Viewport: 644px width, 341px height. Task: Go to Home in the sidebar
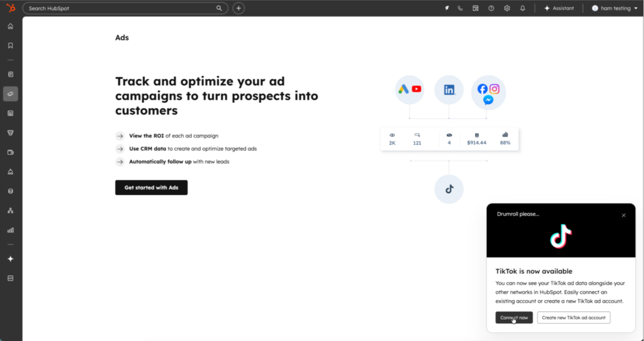(x=11, y=26)
